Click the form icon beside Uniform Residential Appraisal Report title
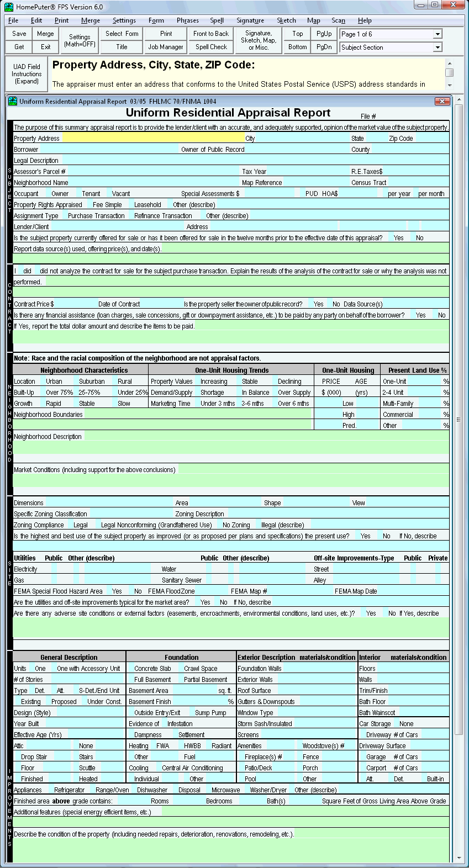Screen dimensions: 469x868 pos(13,101)
